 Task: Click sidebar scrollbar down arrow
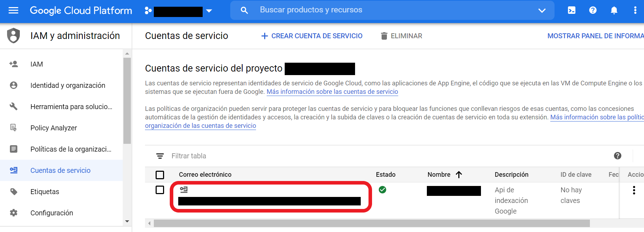pyautogui.click(x=127, y=221)
